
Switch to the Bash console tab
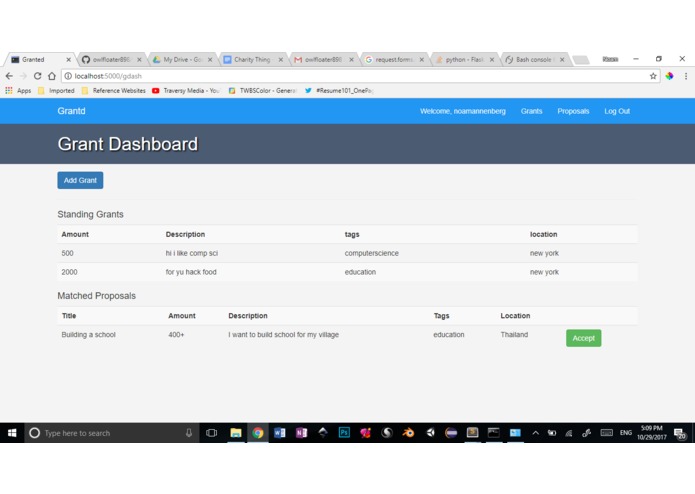535,59
